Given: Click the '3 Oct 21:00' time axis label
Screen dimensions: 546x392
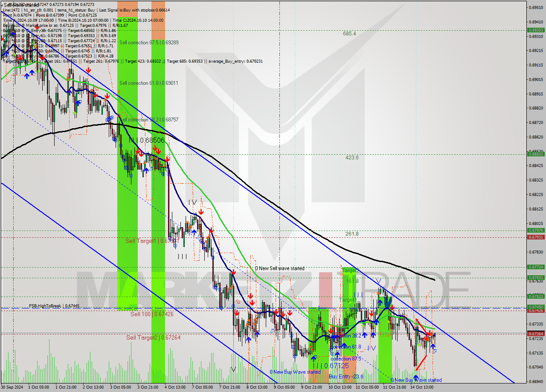Looking at the screenshot, I should click(148, 387).
